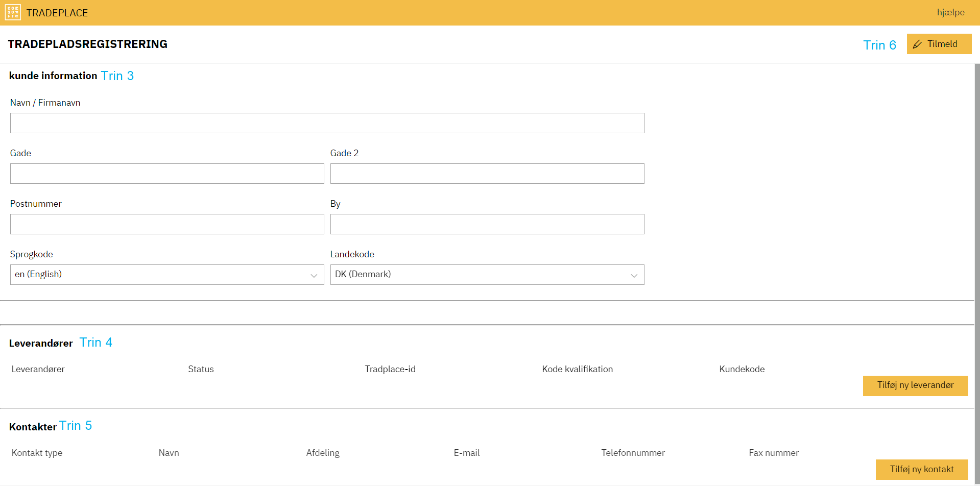
Task: Select the Tradplace-id column header
Action: pyautogui.click(x=390, y=369)
